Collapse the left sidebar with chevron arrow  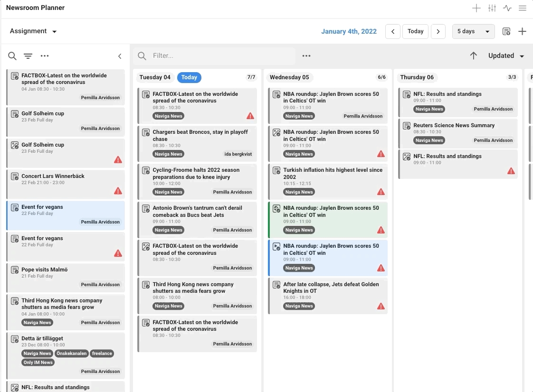(x=120, y=56)
